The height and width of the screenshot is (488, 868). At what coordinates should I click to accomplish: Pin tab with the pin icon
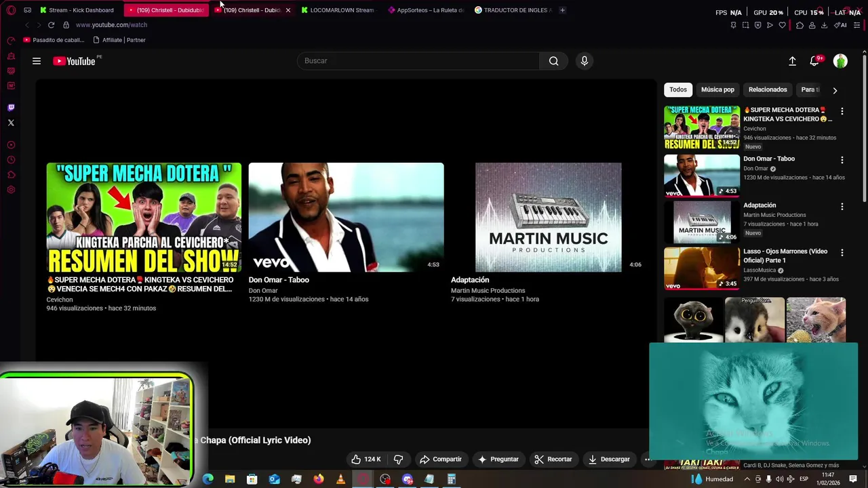pyautogui.click(x=733, y=25)
